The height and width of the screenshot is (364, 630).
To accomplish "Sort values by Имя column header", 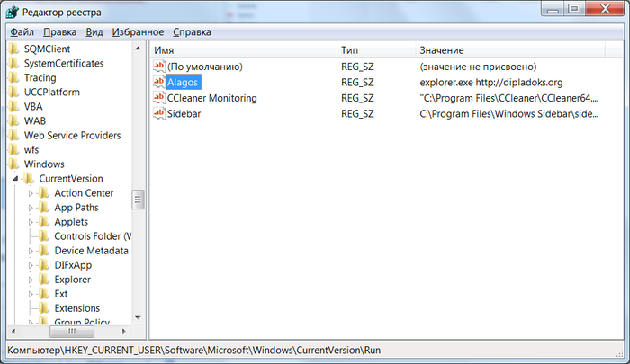I will [x=243, y=50].
